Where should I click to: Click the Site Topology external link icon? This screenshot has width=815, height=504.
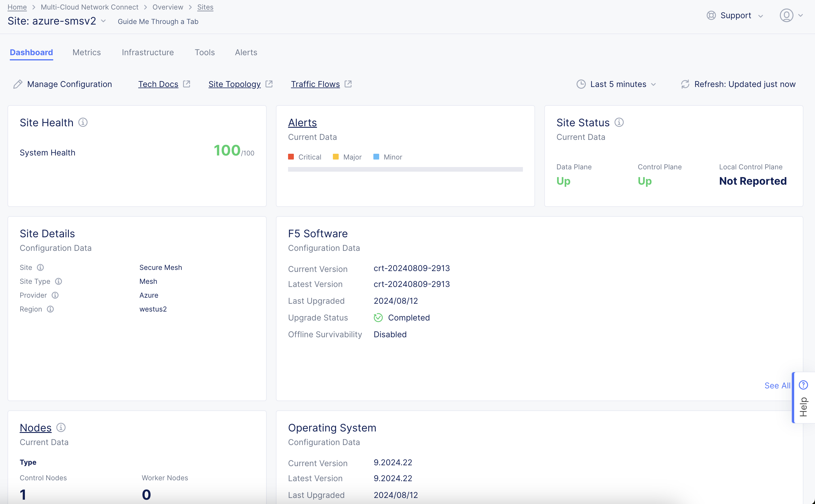(269, 84)
